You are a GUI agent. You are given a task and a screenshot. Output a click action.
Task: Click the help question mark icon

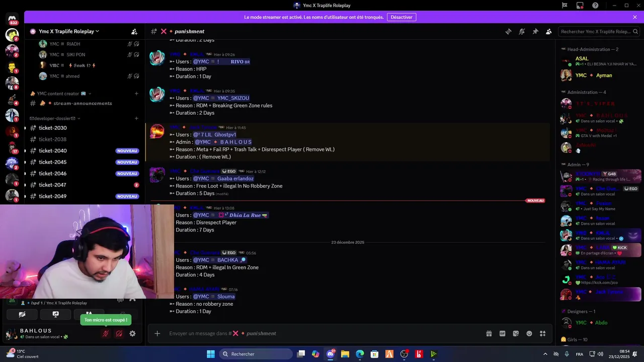595,6
